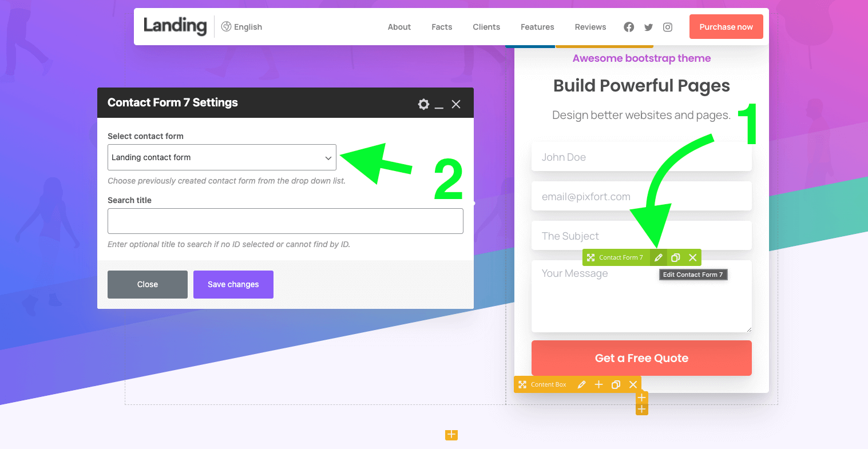Click the gray Close button
Image resolution: width=868 pixels, height=449 pixels.
(148, 284)
